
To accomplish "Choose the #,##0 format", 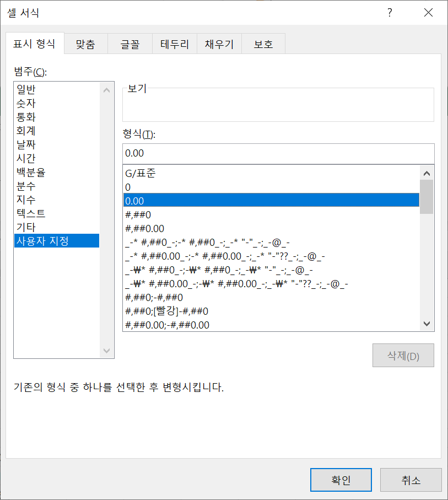I will (x=271, y=214).
